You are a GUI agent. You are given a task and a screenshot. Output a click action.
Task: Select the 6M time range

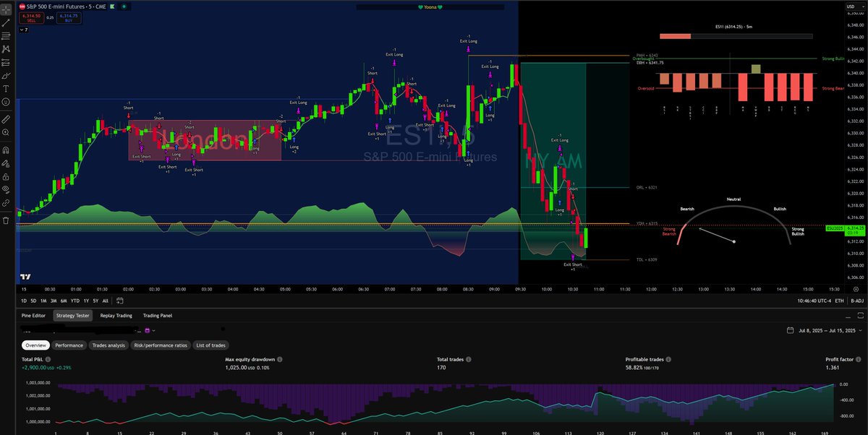click(x=64, y=300)
